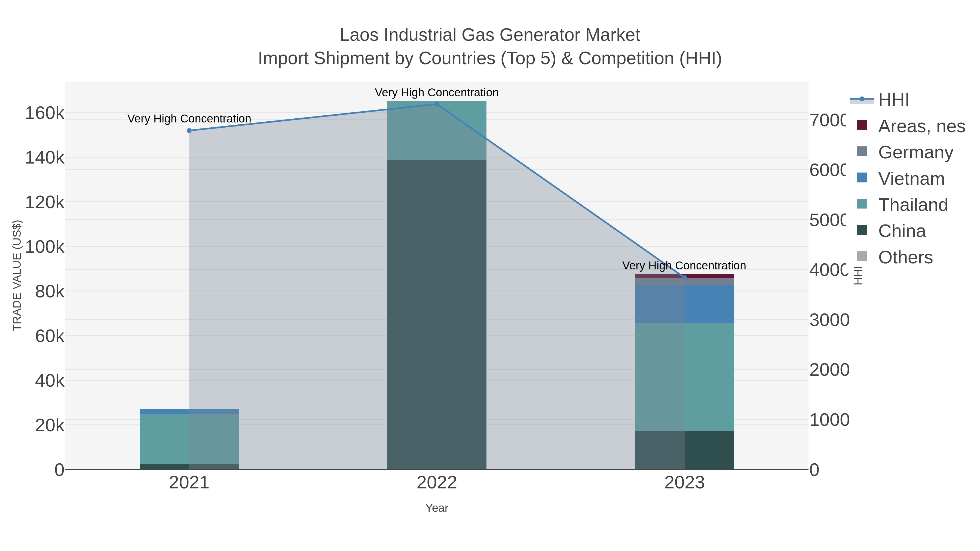980x551 pixels.
Task: Click the 'Year' x-axis title
Action: pos(437,508)
